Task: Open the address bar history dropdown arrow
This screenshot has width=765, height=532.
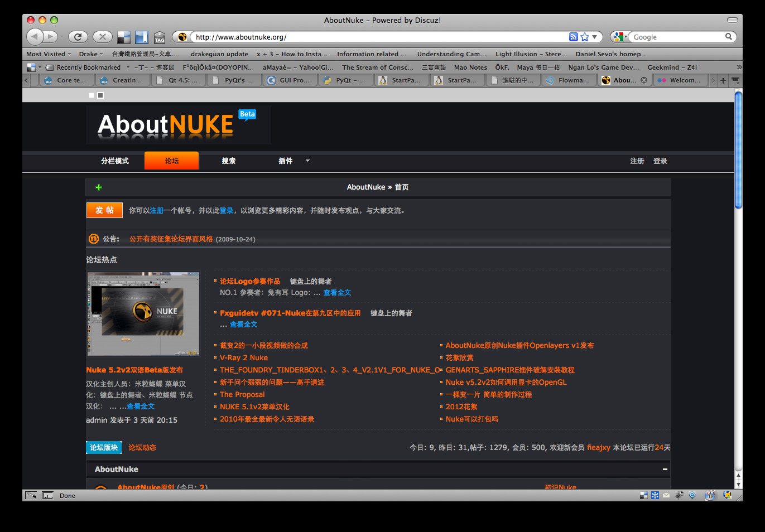Action: click(x=595, y=37)
